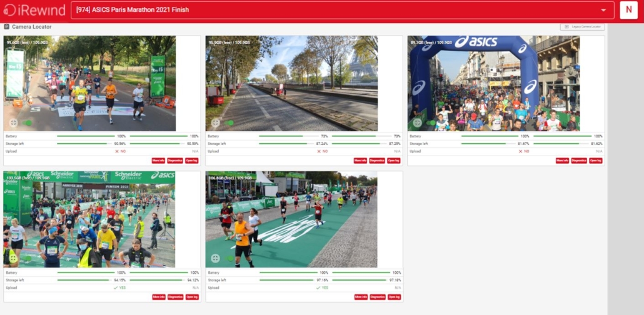The width and height of the screenshot is (644, 315).
Task: Open log for the 95.9GB camera card
Action: pos(394,161)
